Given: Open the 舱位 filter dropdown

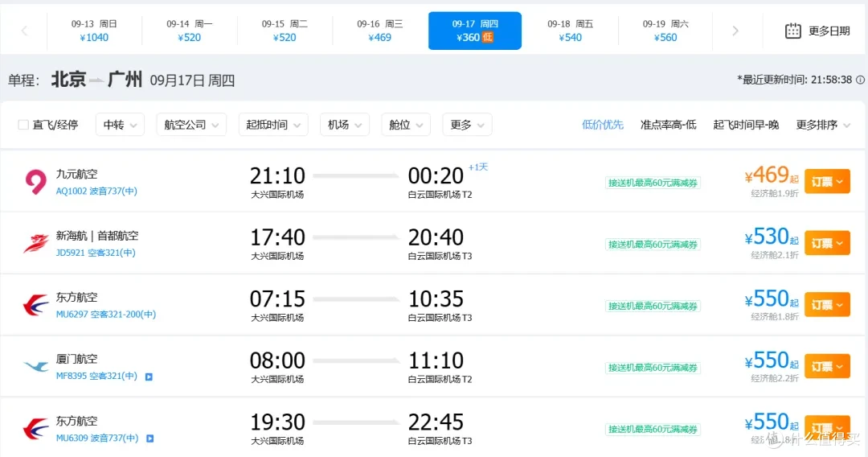Looking at the screenshot, I should pos(406,125).
